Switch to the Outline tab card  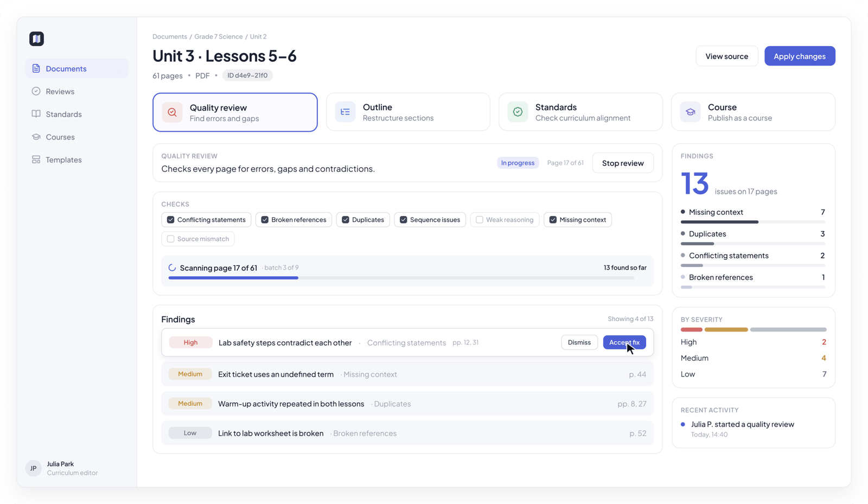pyautogui.click(x=408, y=112)
